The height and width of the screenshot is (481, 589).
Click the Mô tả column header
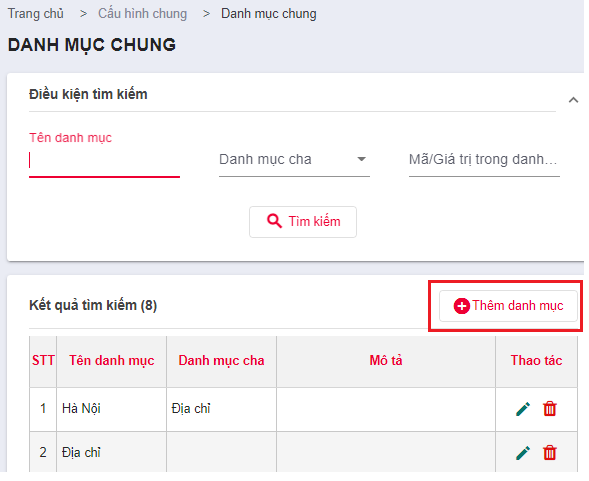(386, 361)
